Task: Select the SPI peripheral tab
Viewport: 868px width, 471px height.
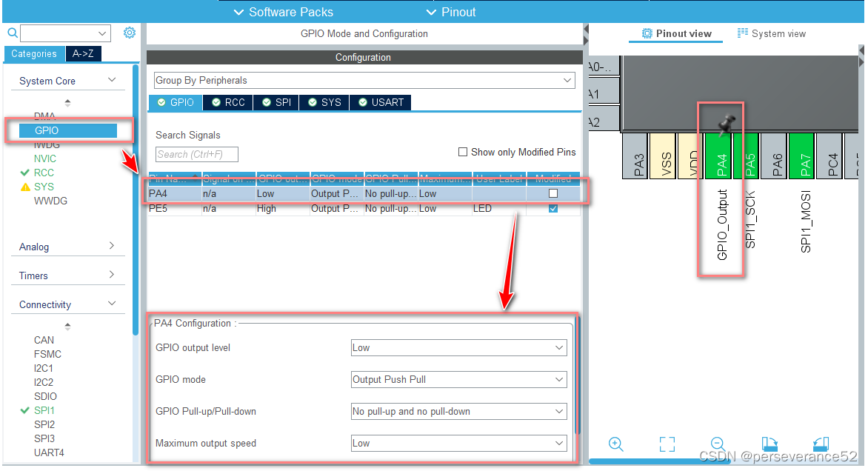Action: [x=276, y=102]
